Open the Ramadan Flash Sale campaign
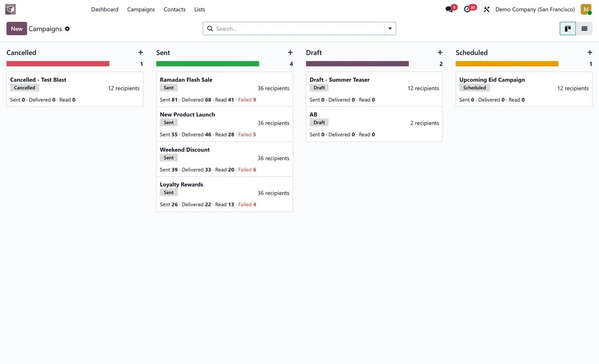Viewport: 599px width, 364px height. (x=225, y=89)
